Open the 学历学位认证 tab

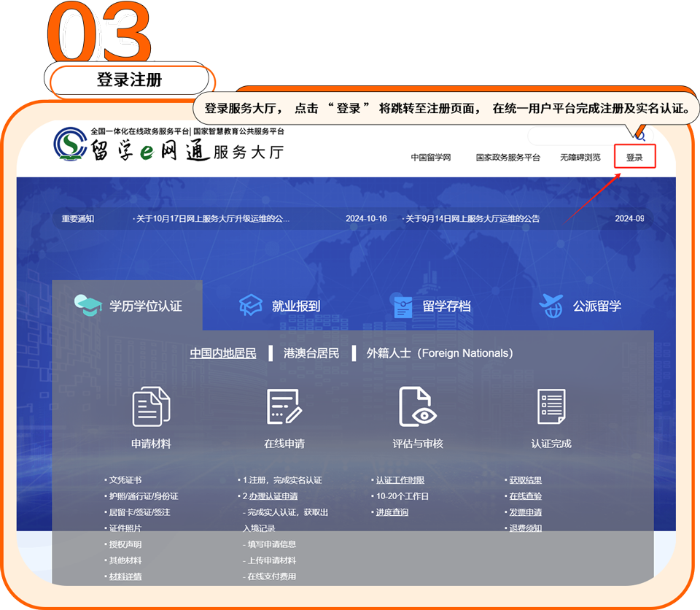[x=127, y=306]
